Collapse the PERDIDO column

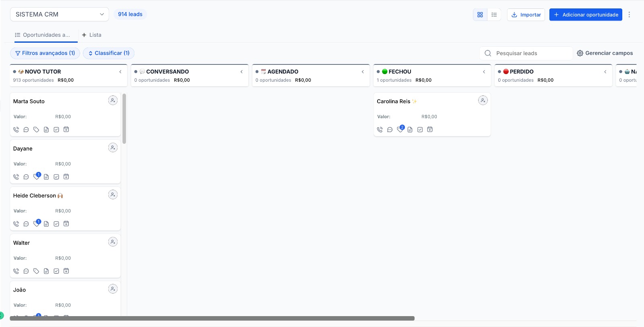point(605,72)
